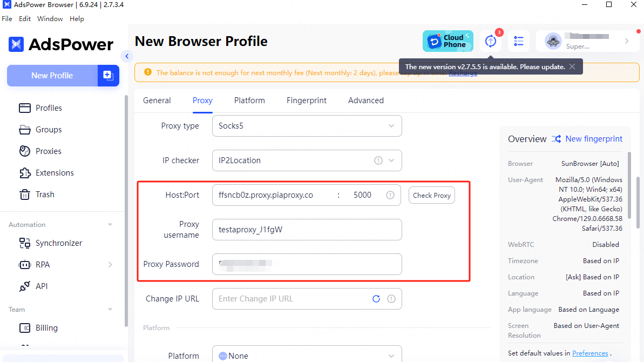Image resolution: width=644 pixels, height=362 pixels.
Task: Open the task list icon in header
Action: (x=519, y=41)
